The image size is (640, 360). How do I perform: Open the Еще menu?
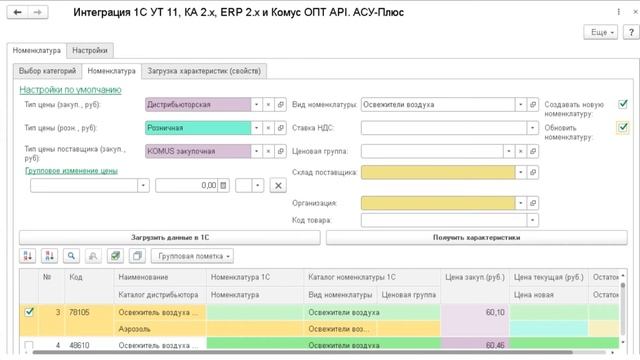tap(600, 32)
